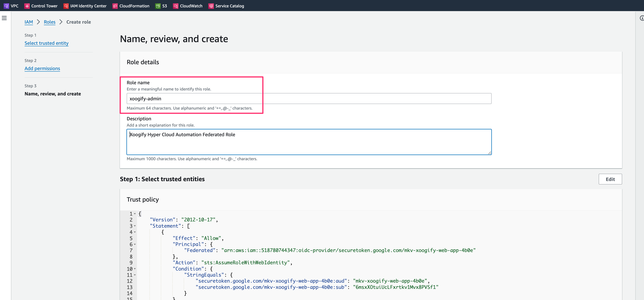Open the info panel icon
Image resolution: width=644 pixels, height=300 pixels.
point(642,18)
